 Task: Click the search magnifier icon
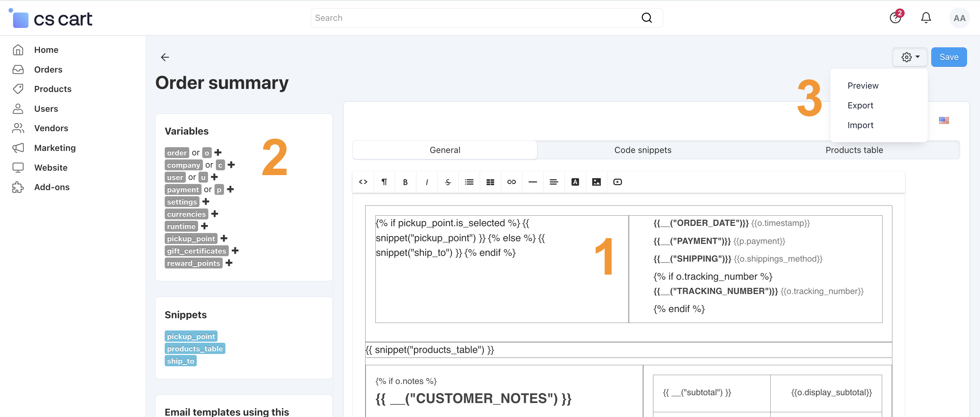pyautogui.click(x=647, y=18)
